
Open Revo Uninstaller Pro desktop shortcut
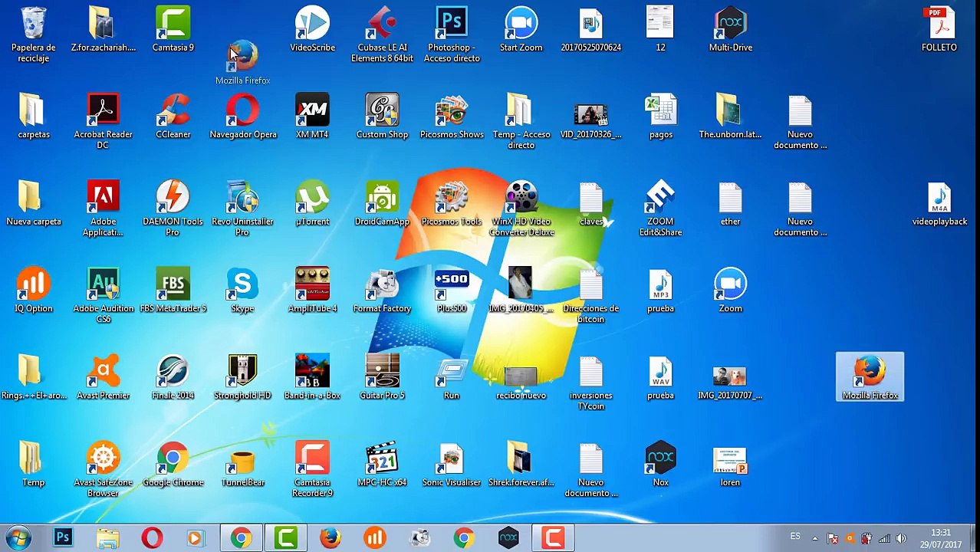pos(242,209)
